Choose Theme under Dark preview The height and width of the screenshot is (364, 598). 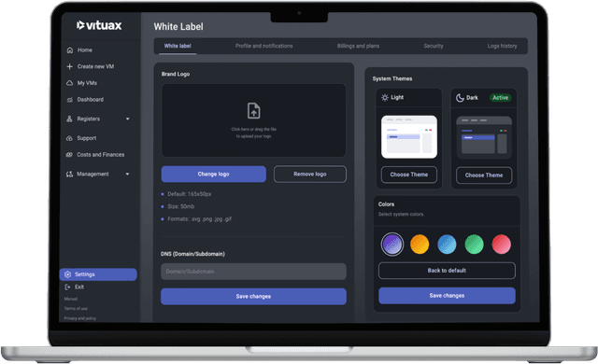pyautogui.click(x=484, y=175)
